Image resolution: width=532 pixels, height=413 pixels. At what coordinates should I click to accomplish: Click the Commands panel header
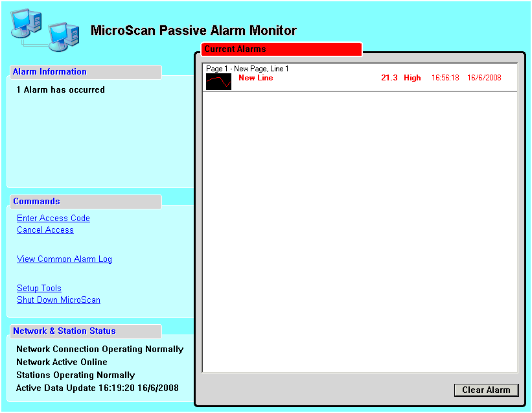tap(86, 202)
